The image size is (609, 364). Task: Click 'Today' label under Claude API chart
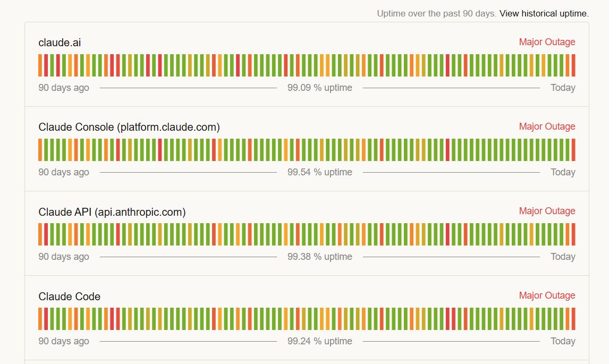tap(563, 257)
